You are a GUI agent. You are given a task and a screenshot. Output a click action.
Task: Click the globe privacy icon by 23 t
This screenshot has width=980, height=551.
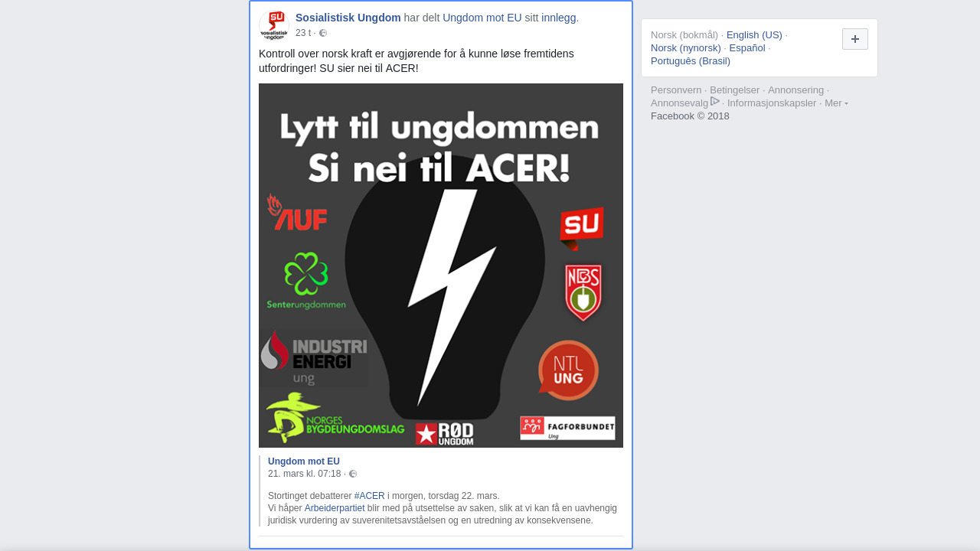point(323,33)
